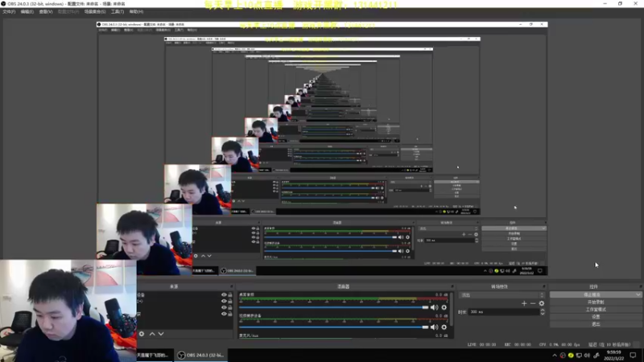Screen dimensions: 644x362
Task: Adjust the 视频捕获设备 volume slider
Action: 333,327
